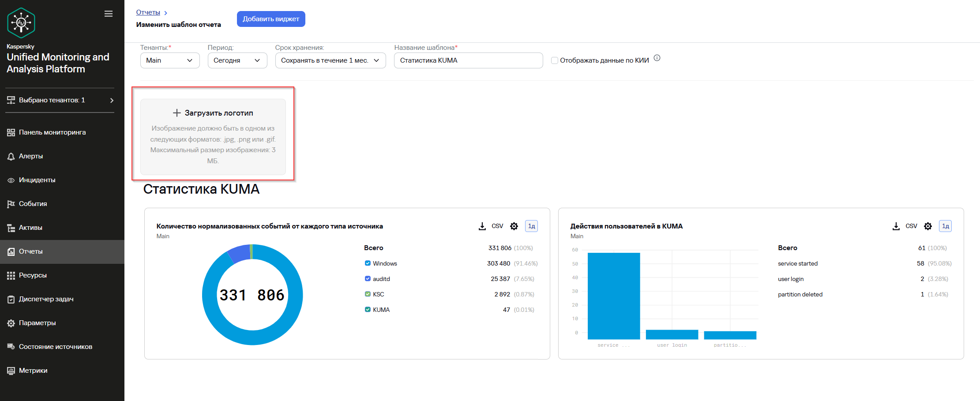Image resolution: width=980 pixels, height=401 pixels.
Task: Export normalized events widget as CSV
Action: pos(497,226)
